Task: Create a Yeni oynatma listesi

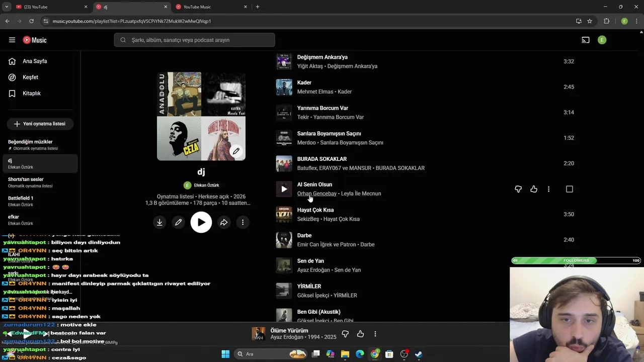Action: coord(40,124)
